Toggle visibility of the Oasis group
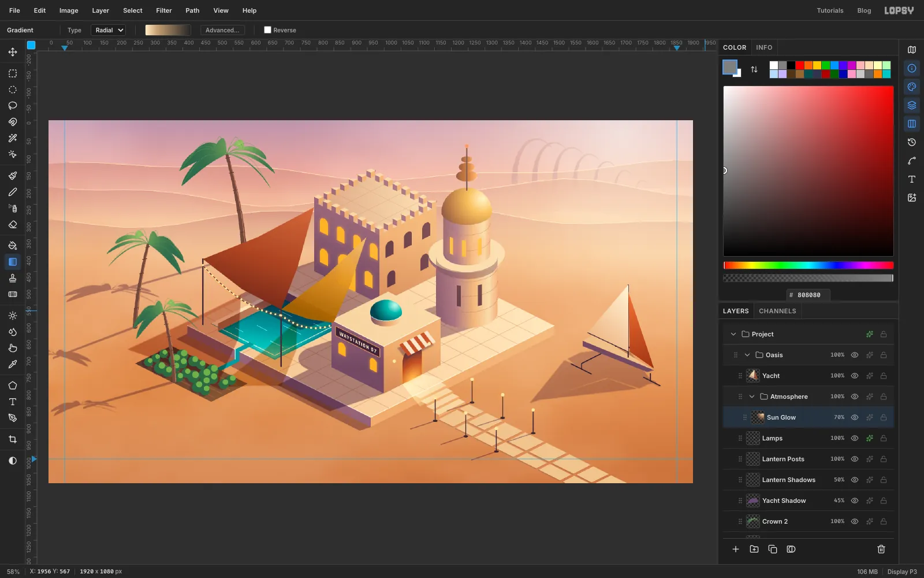The height and width of the screenshot is (578, 924). click(855, 355)
